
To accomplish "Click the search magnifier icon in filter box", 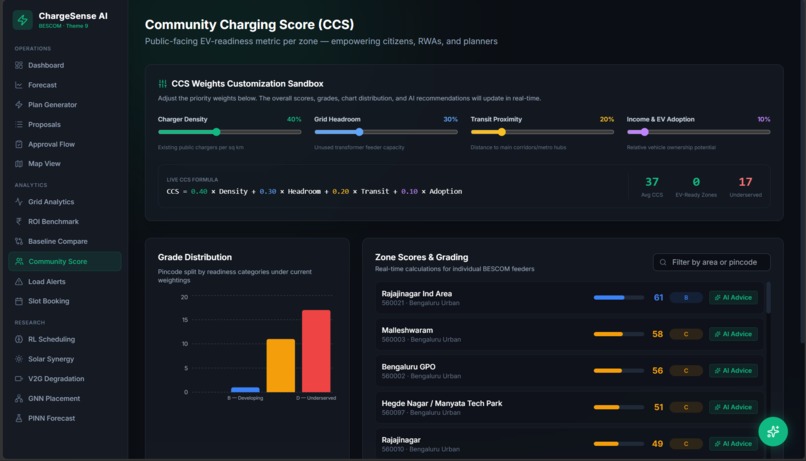I will pyautogui.click(x=663, y=262).
